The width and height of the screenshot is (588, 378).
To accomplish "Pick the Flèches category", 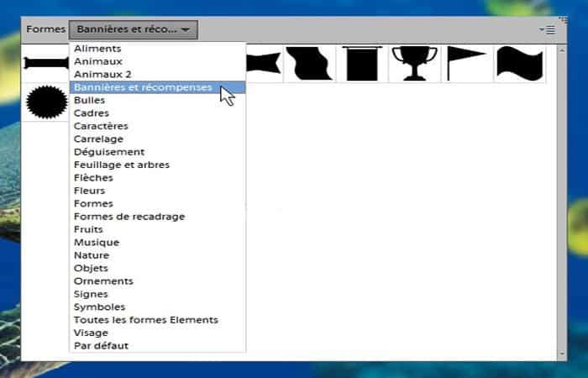I will click(158, 178).
